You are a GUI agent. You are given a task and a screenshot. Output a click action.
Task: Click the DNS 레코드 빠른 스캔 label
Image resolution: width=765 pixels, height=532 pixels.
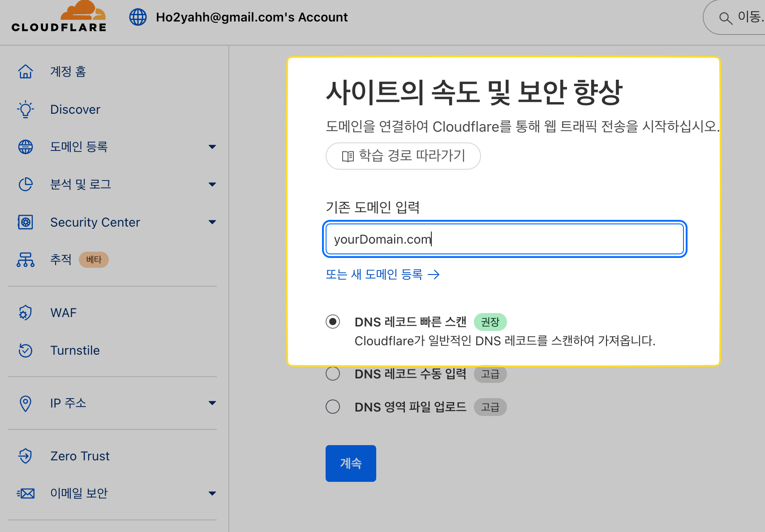[410, 322]
